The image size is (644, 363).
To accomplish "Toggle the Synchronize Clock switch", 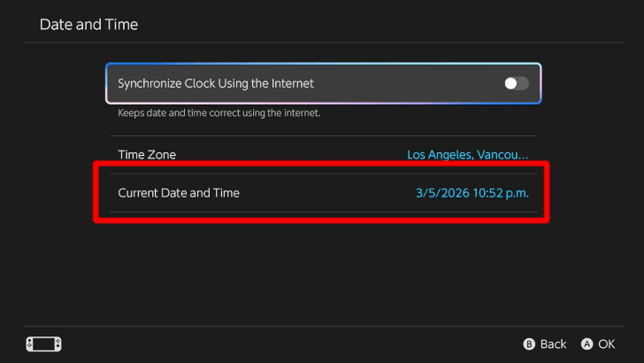I will (516, 83).
